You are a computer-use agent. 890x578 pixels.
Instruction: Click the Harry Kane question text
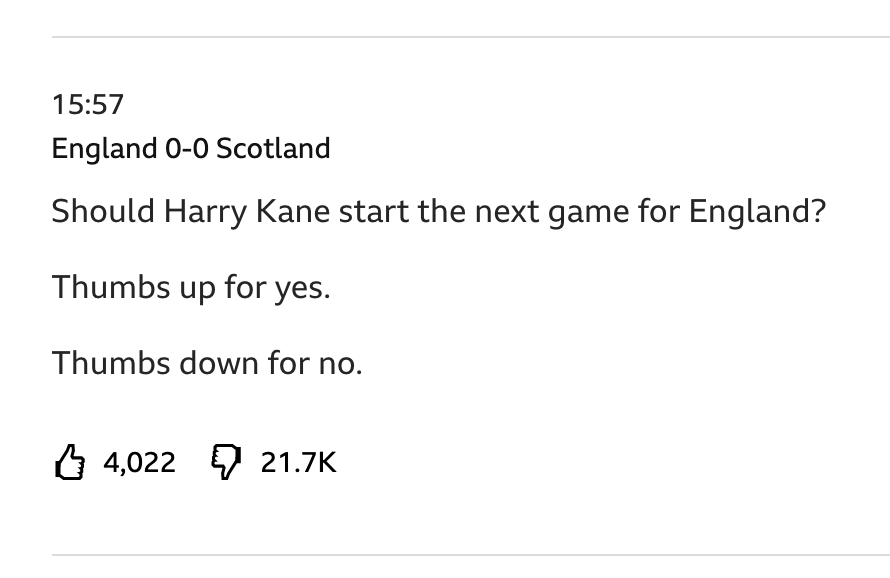point(438,212)
